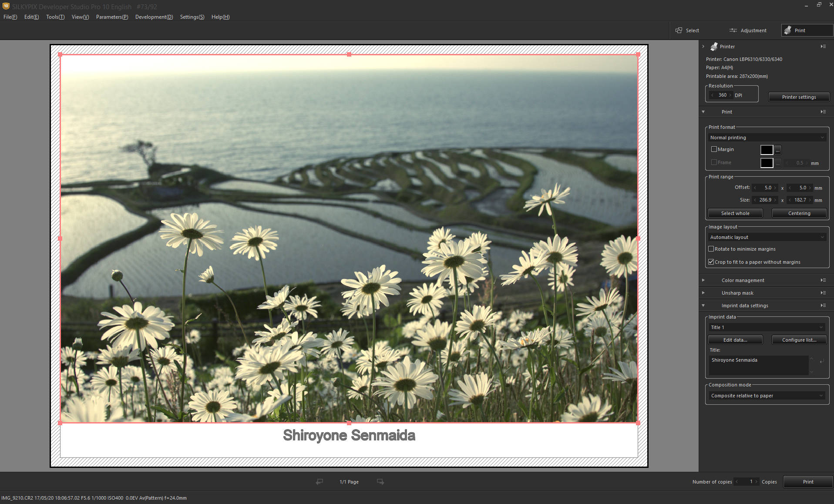This screenshot has width=834, height=504.
Task: Open the Print section options menu icon
Action: [823, 112]
